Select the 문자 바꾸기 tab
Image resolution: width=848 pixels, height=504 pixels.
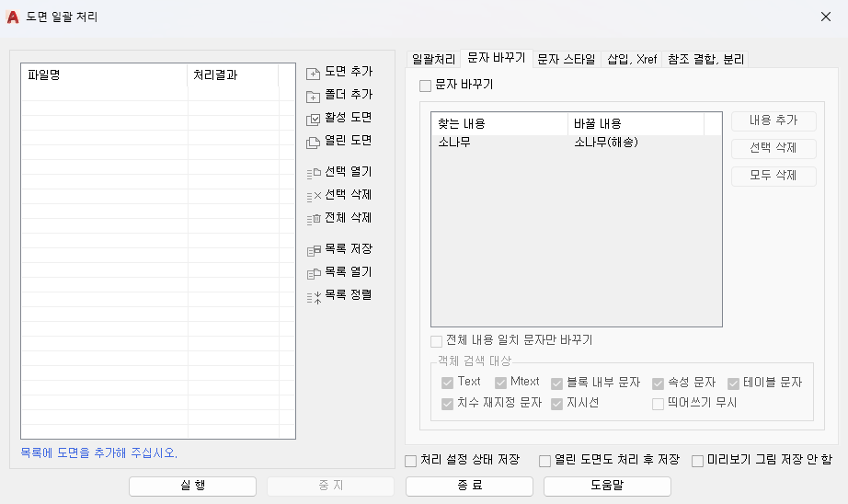tap(497, 57)
